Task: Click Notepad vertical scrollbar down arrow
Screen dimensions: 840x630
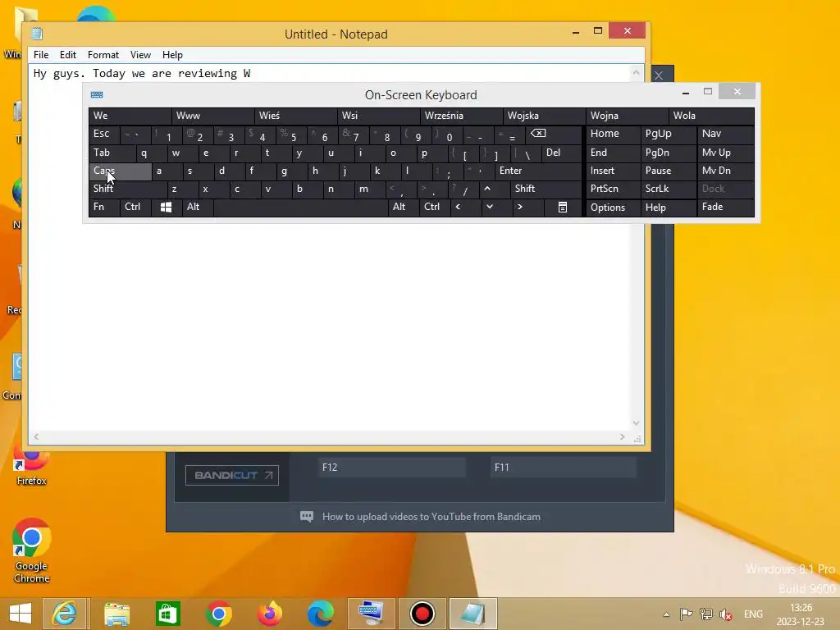Action: pos(636,422)
